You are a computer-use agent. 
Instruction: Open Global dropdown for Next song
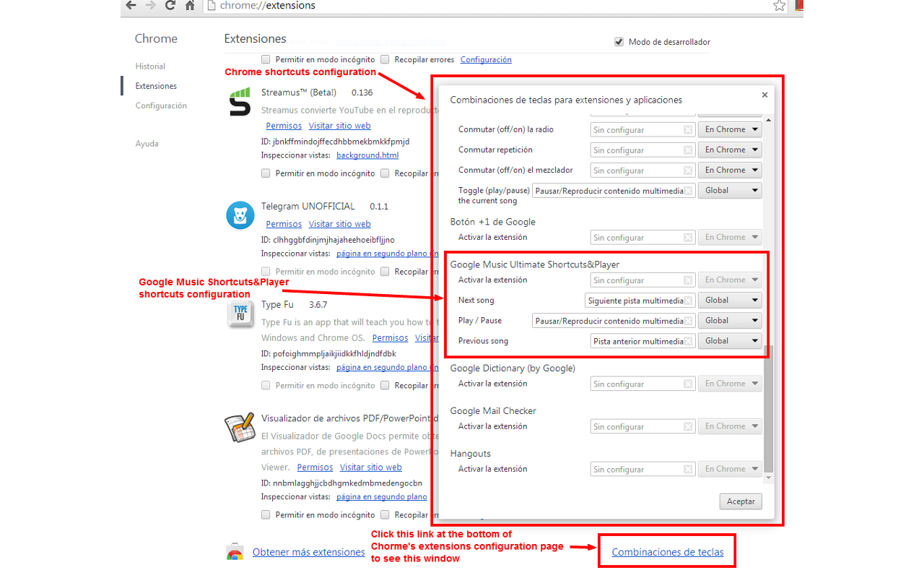[x=730, y=301]
